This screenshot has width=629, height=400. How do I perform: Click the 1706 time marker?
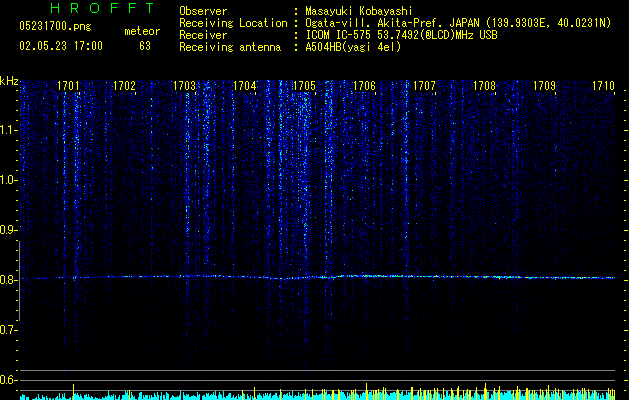tap(364, 86)
